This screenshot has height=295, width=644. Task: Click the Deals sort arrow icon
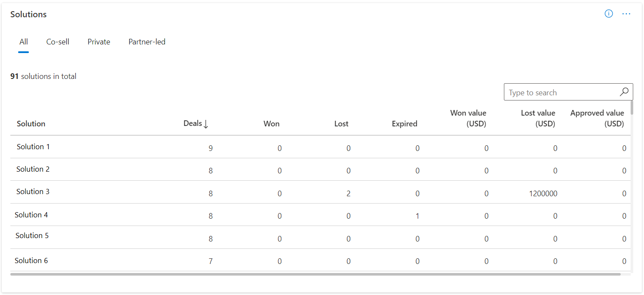(206, 124)
